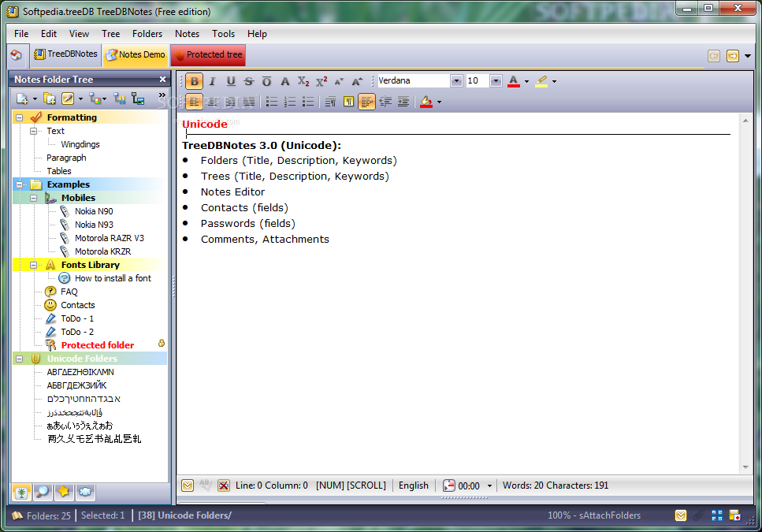Switch to the TreeDBNotes tab

click(65, 54)
